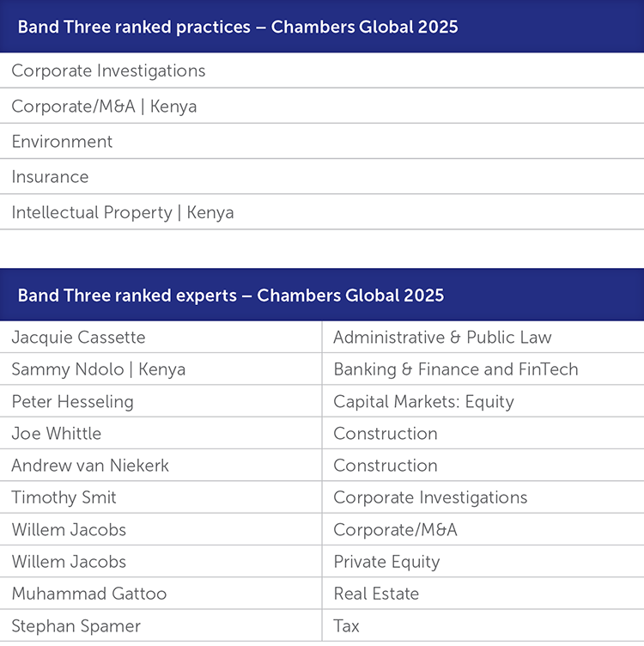The height and width of the screenshot is (646, 644).
Task: Click the Private Equity practice cell
Action: (x=483, y=562)
